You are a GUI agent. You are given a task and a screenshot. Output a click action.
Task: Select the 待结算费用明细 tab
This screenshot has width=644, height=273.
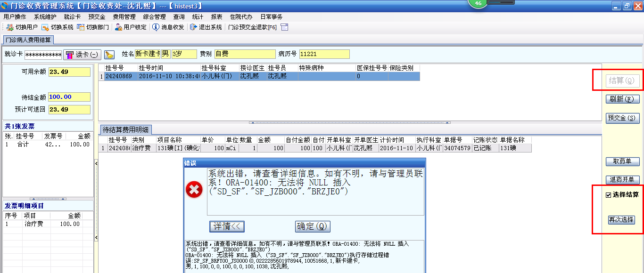pyautogui.click(x=125, y=129)
